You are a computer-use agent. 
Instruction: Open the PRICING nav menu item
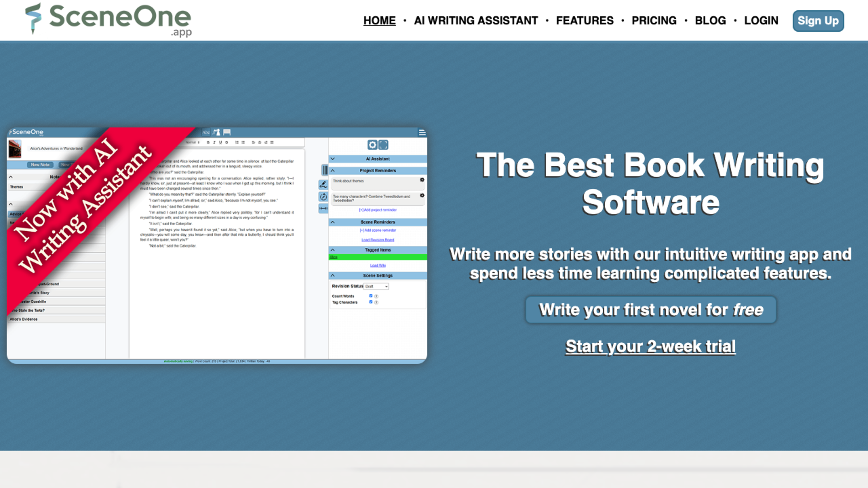(654, 21)
